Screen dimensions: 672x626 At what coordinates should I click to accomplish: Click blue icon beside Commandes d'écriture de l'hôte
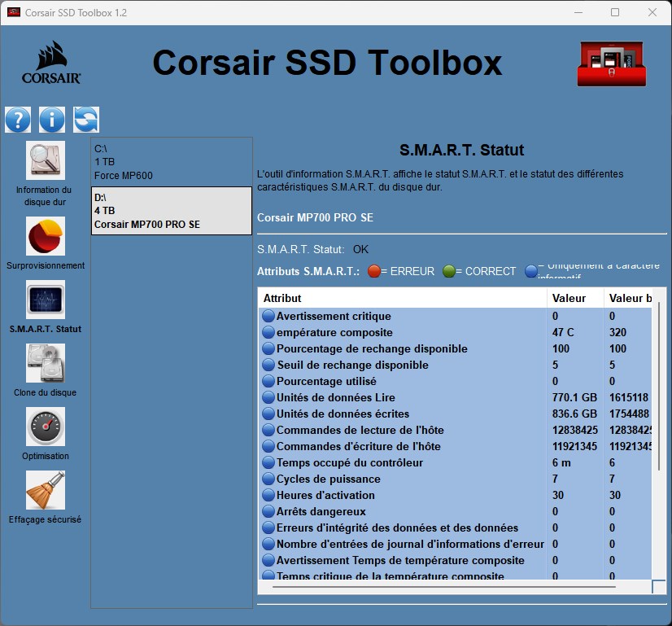coord(268,446)
